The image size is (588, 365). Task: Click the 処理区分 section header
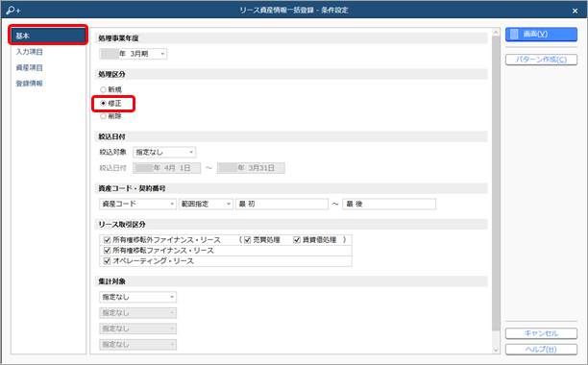pyautogui.click(x=291, y=74)
